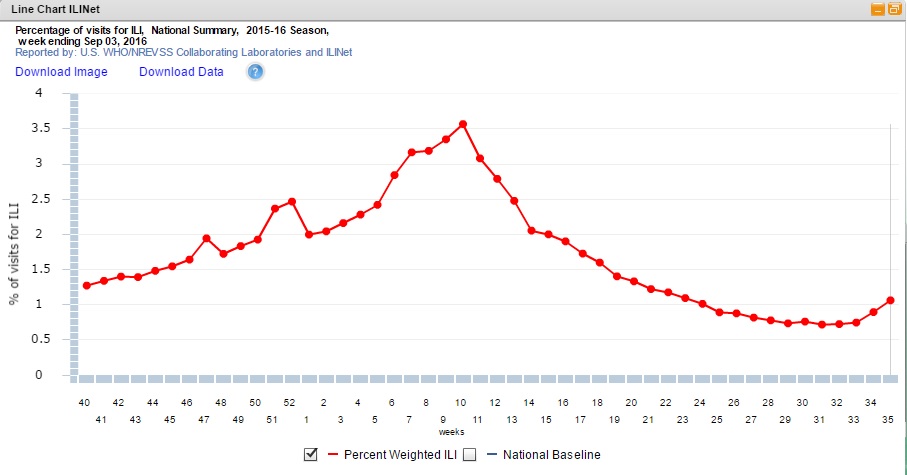907x475 pixels.
Task: Click the week 10 x-axis label
Action: (460, 403)
